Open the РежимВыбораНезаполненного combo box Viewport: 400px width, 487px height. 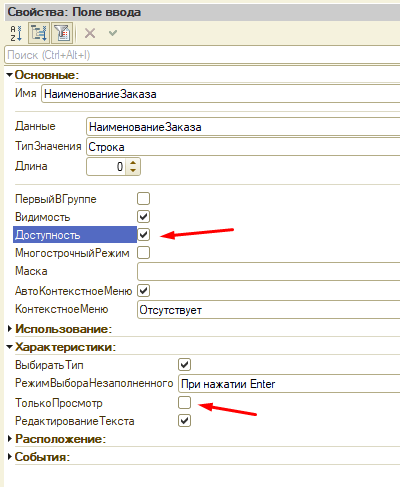(x=289, y=384)
